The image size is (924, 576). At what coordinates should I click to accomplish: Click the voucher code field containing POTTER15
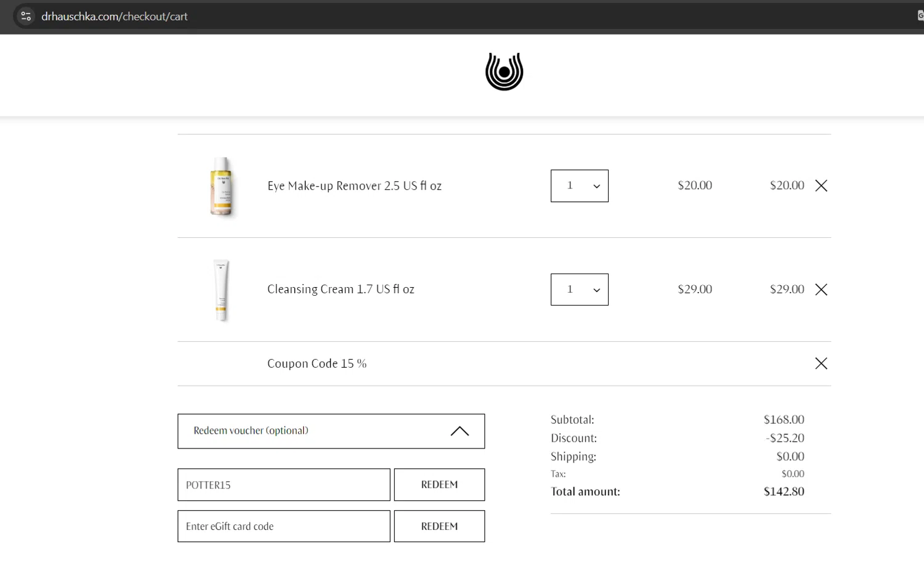pos(284,485)
